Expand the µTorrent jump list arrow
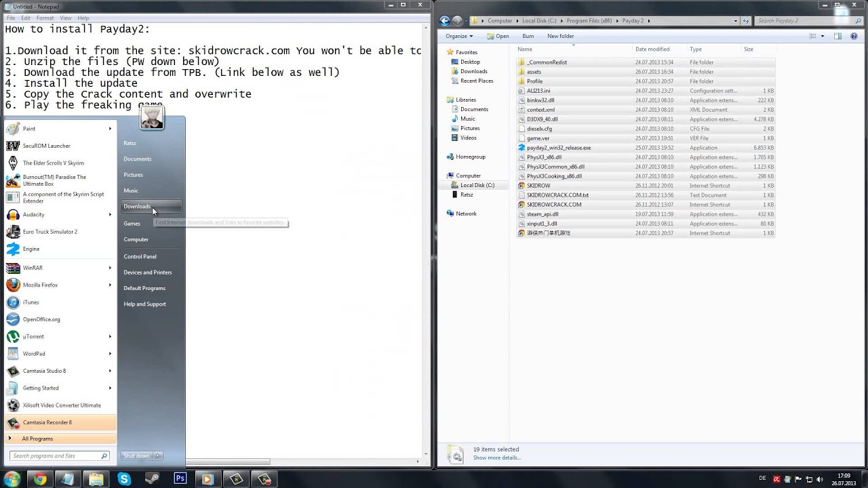The width and height of the screenshot is (868, 488). (110, 336)
